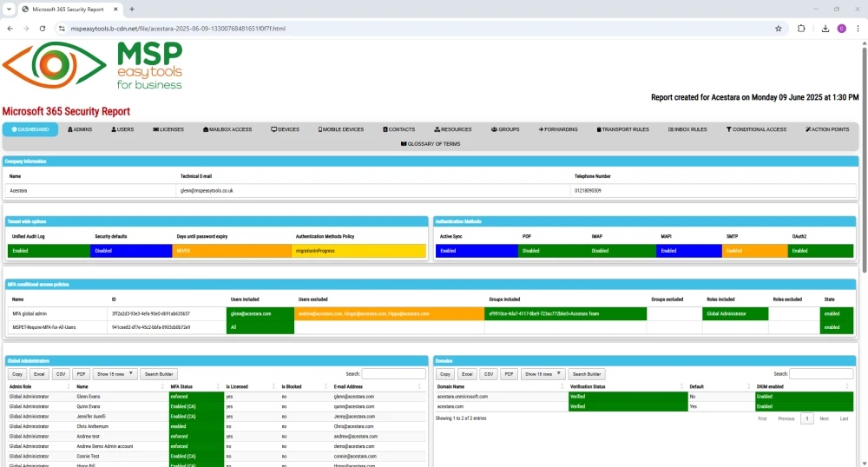The width and height of the screenshot is (868, 467).
Task: View the Inbox Rules tab
Action: tap(687, 129)
